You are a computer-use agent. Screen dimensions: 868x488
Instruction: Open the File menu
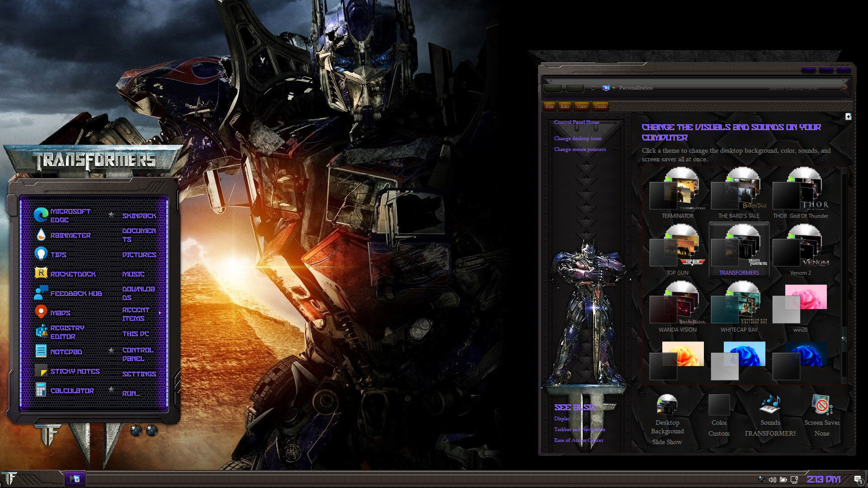point(549,106)
